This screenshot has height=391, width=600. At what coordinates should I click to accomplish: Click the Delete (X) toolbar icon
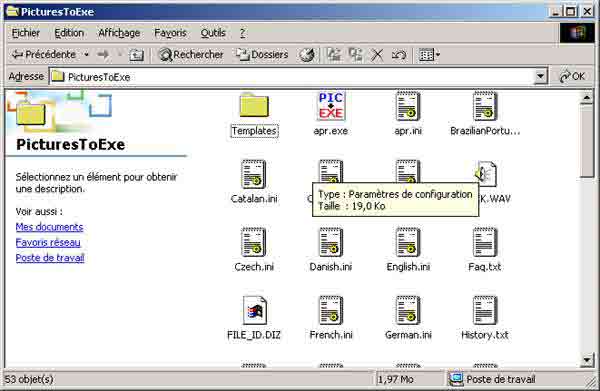377,55
